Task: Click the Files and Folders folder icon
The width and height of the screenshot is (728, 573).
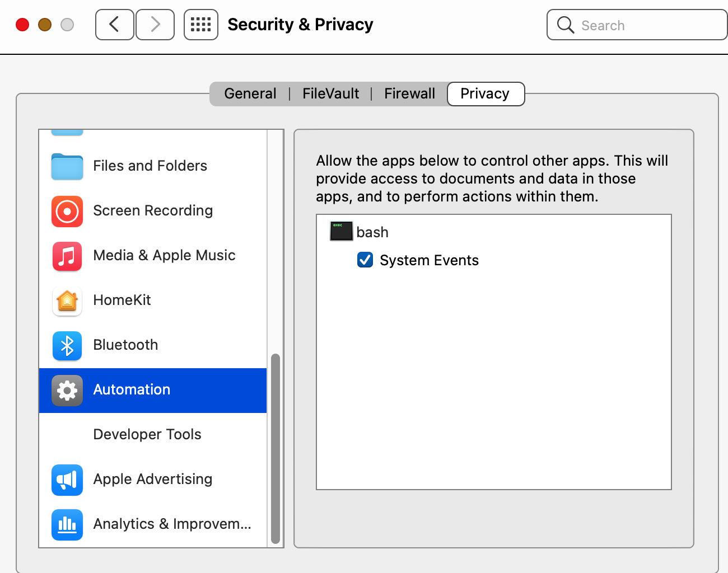Action: click(67, 166)
